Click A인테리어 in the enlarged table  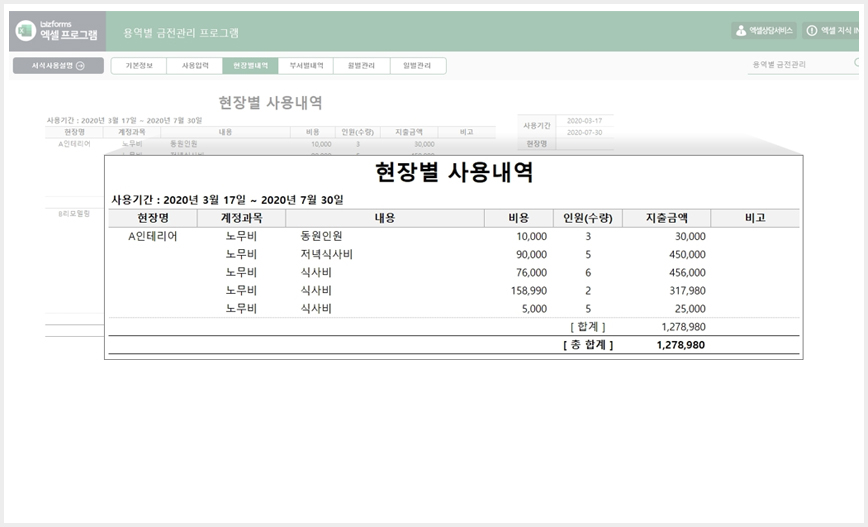[x=153, y=236]
